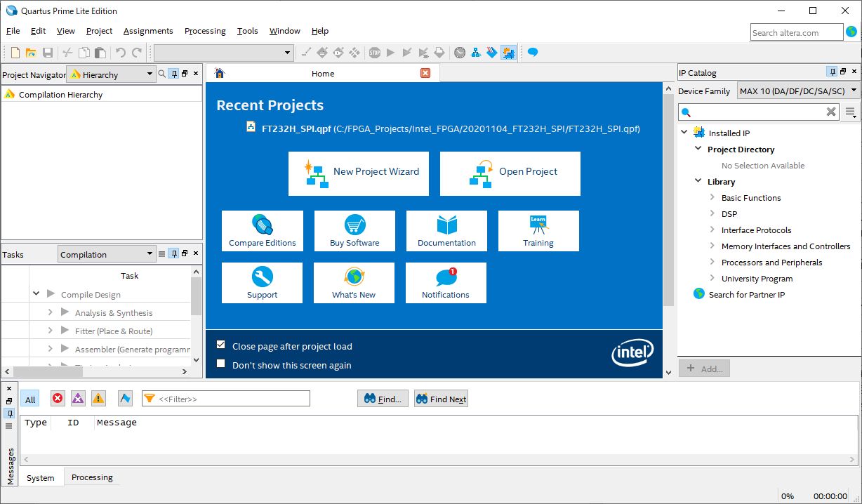Show error messages filter icon

[58, 399]
